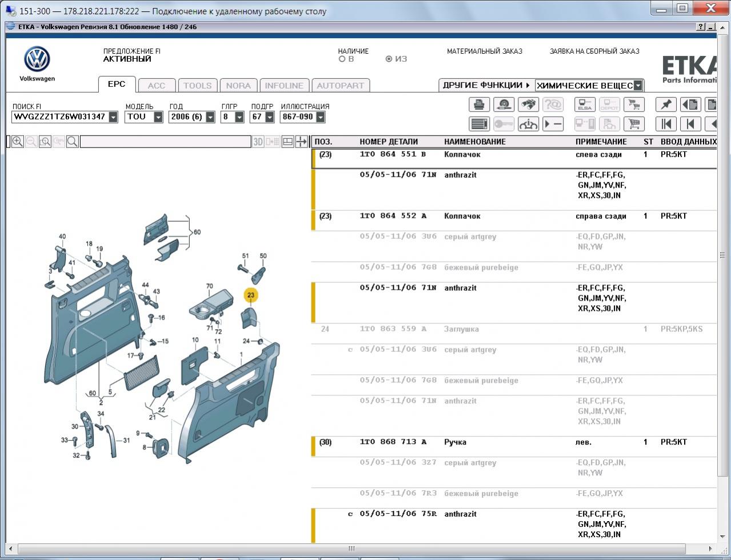Click the plain magnifier search icon
Screen dimensions: 731x560
coord(73,142)
